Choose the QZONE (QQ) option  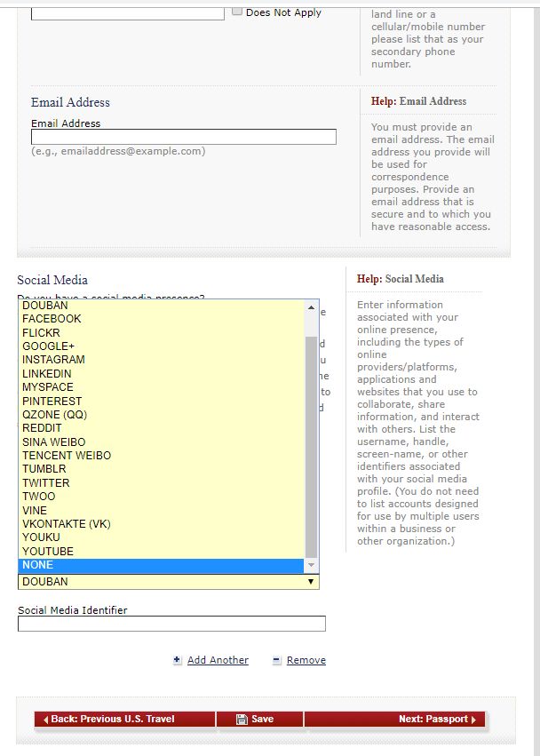click(x=161, y=415)
